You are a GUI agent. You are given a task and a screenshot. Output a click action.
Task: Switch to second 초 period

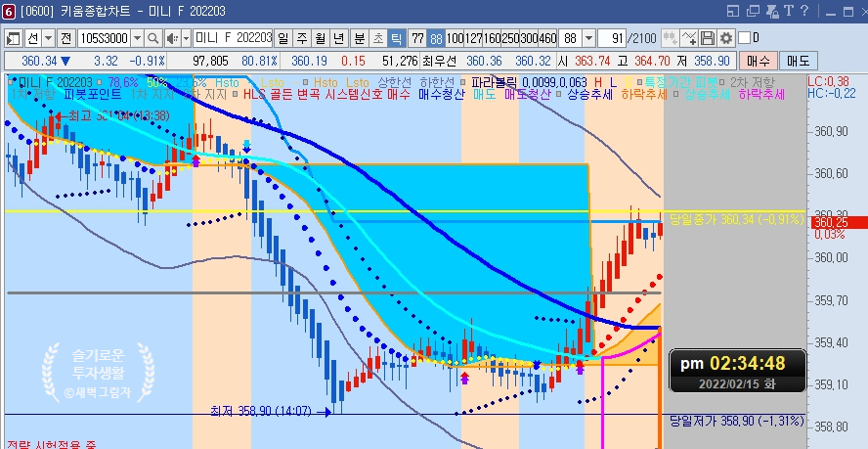point(378,38)
